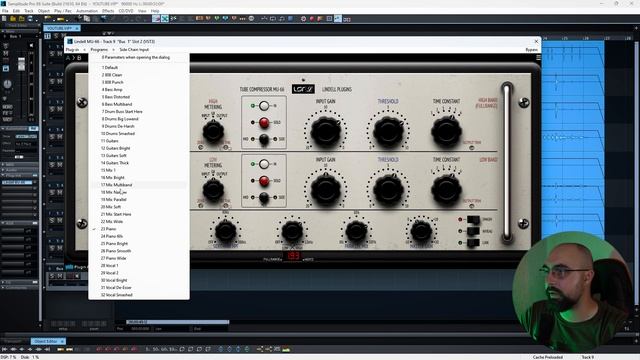Click the high band Metering selector knob
Image resolution: width=640 pixels, height=360 pixels.
pos(213,131)
